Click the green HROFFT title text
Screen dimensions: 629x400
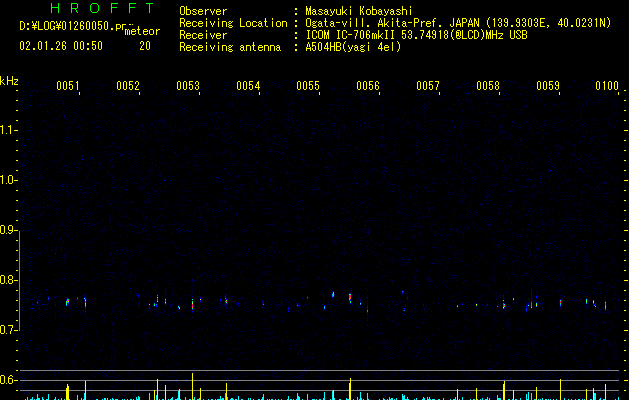[102, 8]
